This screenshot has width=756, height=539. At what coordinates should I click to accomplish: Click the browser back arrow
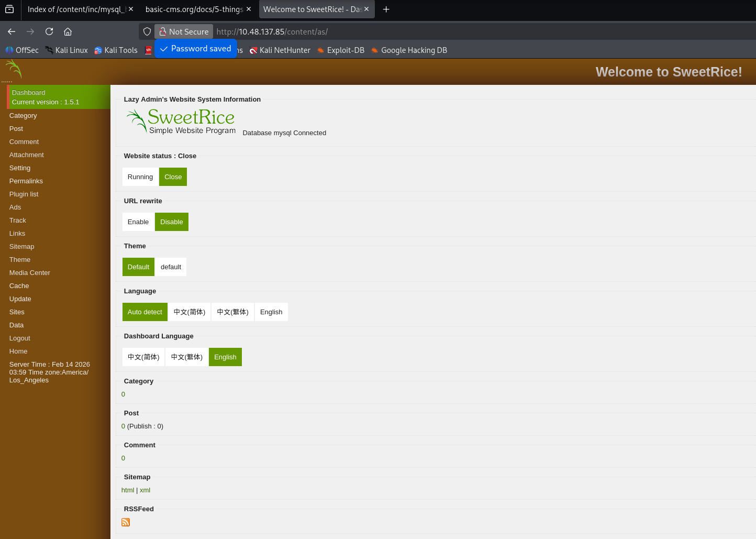point(12,31)
